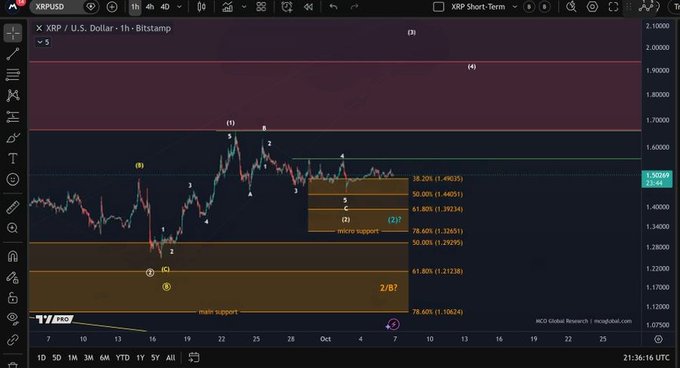Screen dimensions: 680x368
Task: Open the emoji icons tool
Action: tap(13, 179)
